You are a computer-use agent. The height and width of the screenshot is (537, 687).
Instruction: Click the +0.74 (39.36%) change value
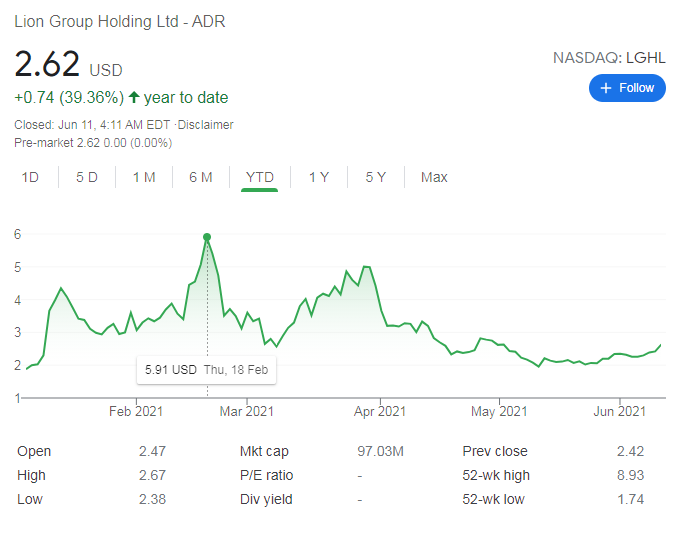coord(69,97)
